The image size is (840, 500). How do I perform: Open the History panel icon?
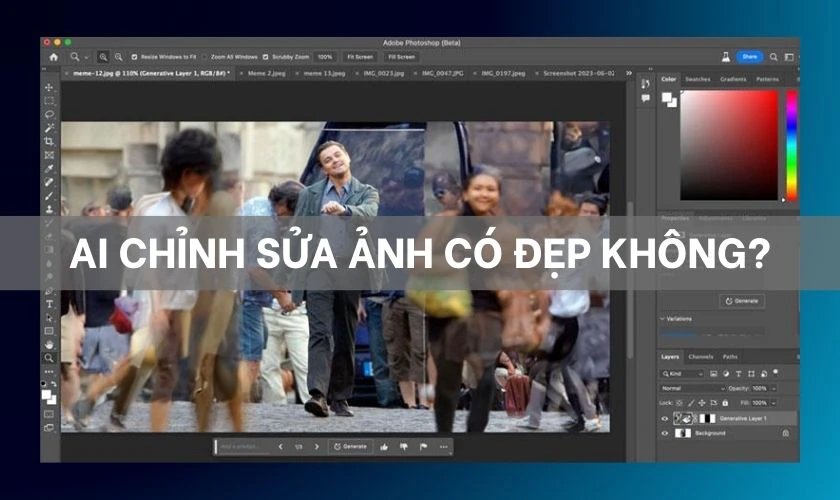click(x=645, y=84)
